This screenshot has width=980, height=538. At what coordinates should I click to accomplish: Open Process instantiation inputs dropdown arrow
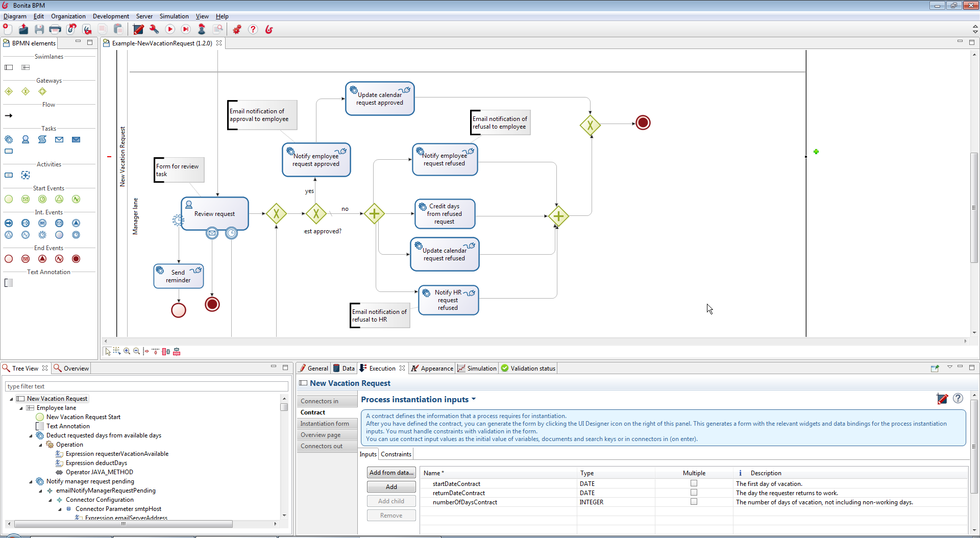(x=474, y=399)
